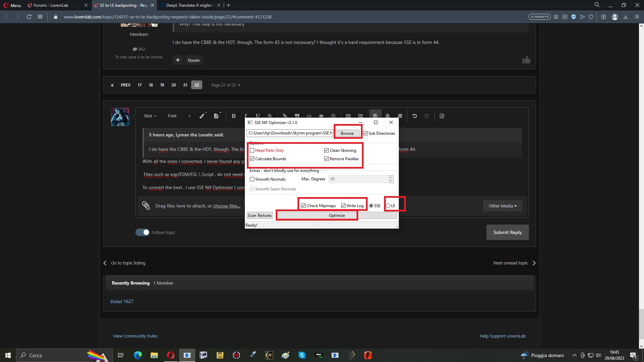Viewport: 644px width, 362px height.
Task: Reload the current page
Action: [x=29, y=17]
